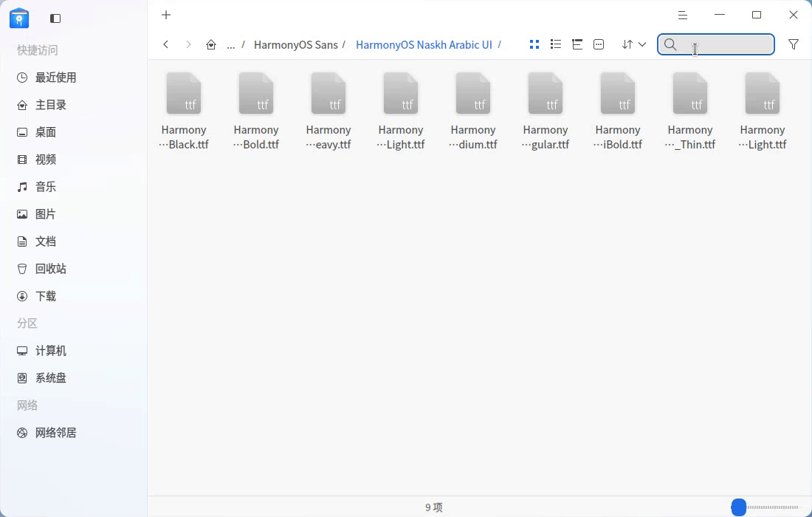Toggle the sidebar panel icon
The height and width of the screenshot is (517, 812).
55,18
